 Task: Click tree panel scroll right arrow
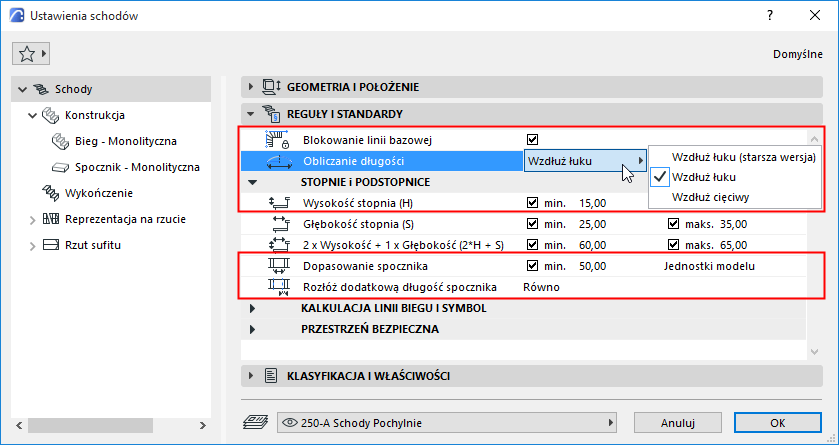point(202,425)
